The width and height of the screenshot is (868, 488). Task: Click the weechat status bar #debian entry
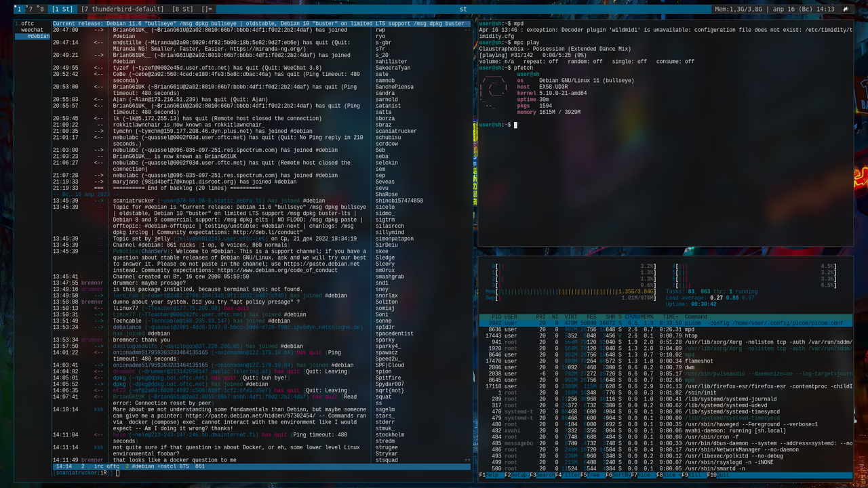coord(144,466)
